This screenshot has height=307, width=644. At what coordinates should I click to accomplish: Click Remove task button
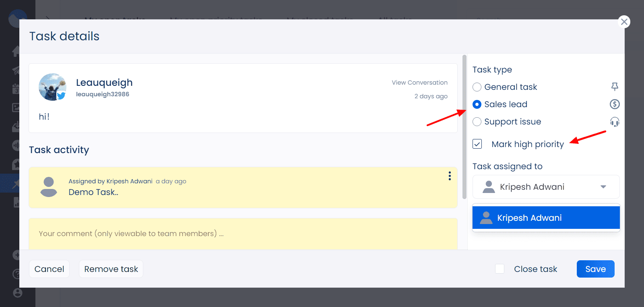tap(111, 269)
